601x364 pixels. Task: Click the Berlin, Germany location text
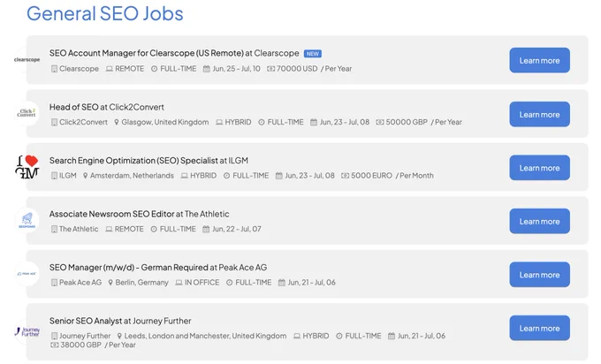[x=141, y=283]
